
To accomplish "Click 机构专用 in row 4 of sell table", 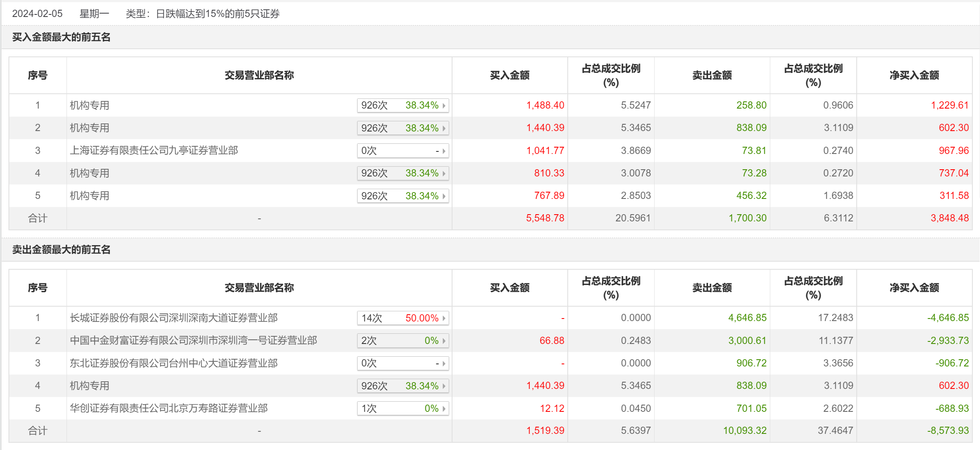I will 89,386.
